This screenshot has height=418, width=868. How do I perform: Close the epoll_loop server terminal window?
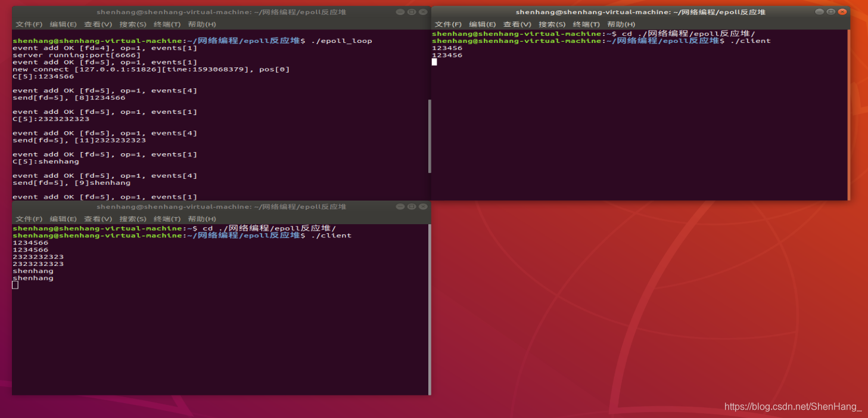pyautogui.click(x=423, y=12)
